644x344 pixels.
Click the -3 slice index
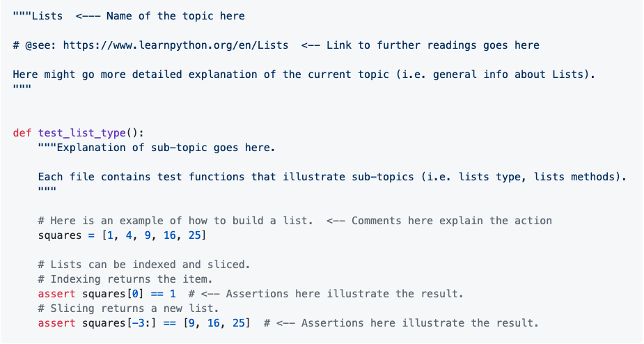click(138, 323)
